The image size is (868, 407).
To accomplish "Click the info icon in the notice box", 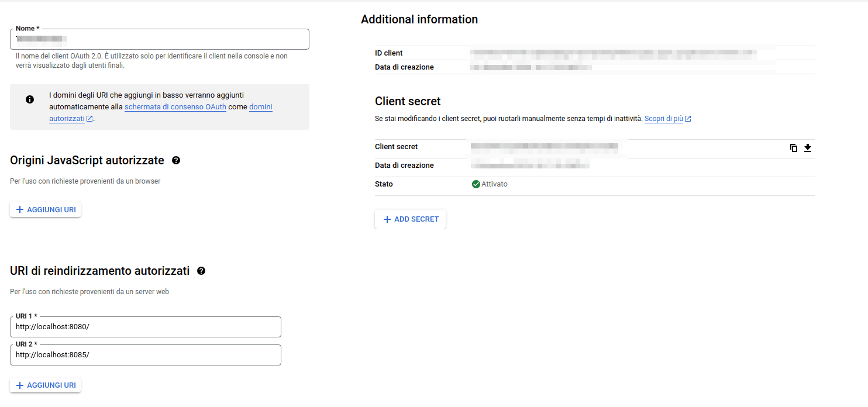I will (30, 99).
